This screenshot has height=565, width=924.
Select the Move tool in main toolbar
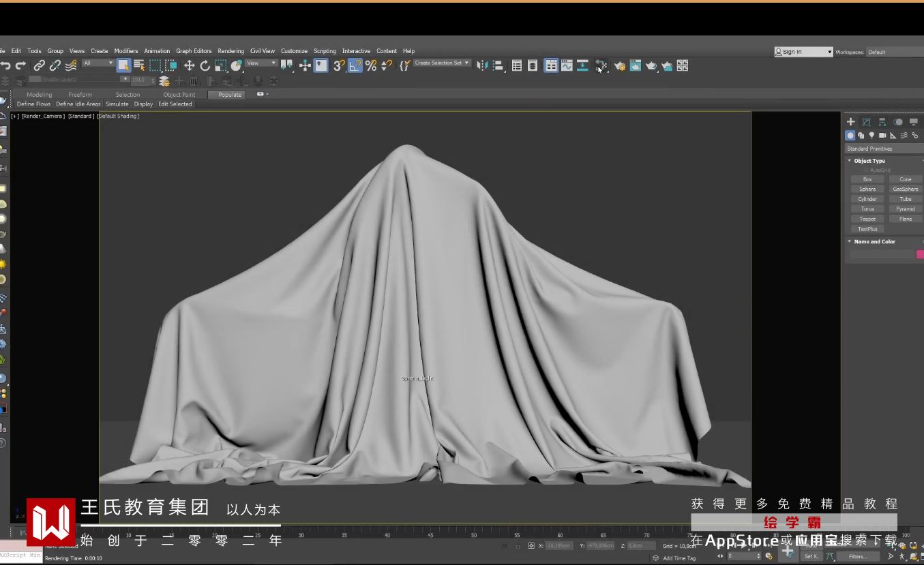189,65
